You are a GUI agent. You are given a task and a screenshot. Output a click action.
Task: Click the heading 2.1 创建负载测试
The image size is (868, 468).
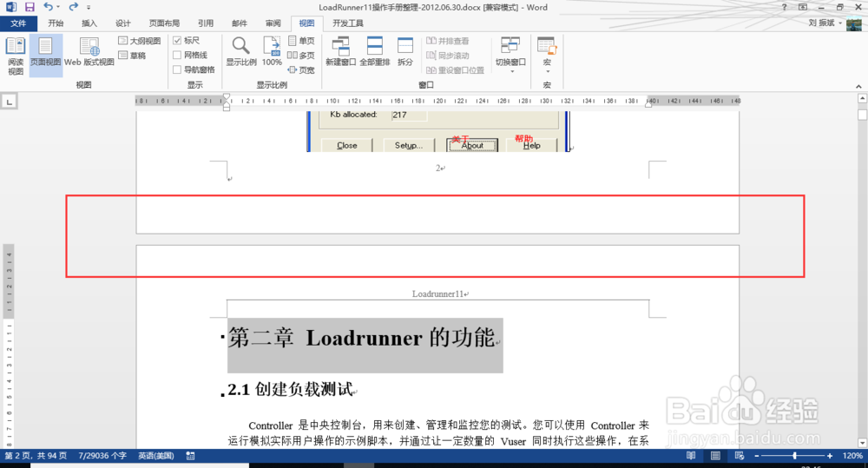(291, 389)
